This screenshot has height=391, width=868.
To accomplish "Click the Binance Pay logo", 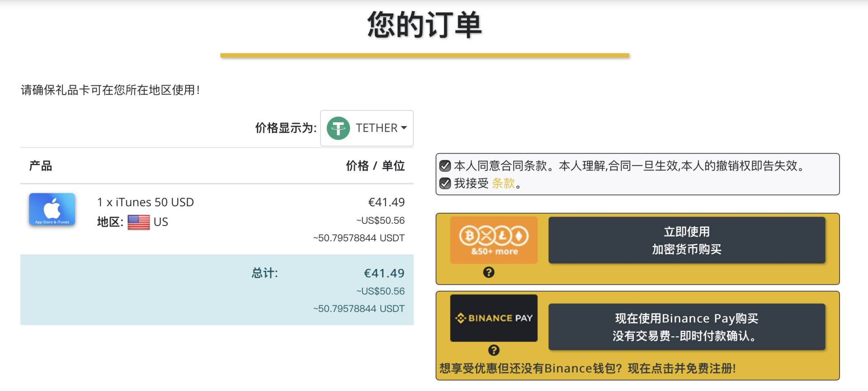I will click(494, 318).
